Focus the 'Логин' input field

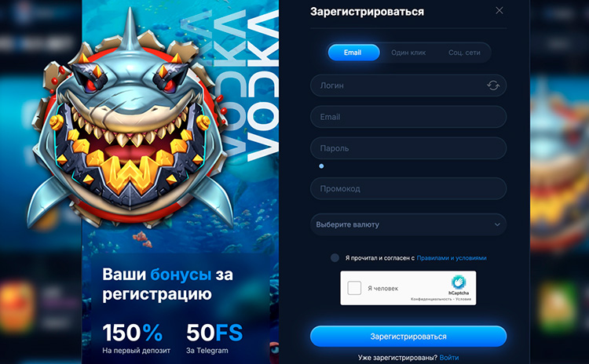[408, 86]
